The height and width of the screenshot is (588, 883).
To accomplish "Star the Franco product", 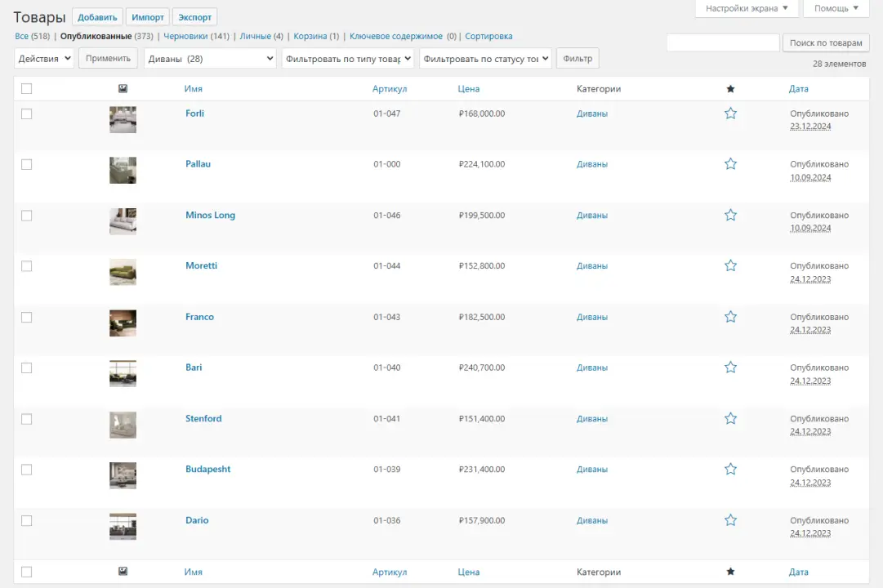I will 730,317.
